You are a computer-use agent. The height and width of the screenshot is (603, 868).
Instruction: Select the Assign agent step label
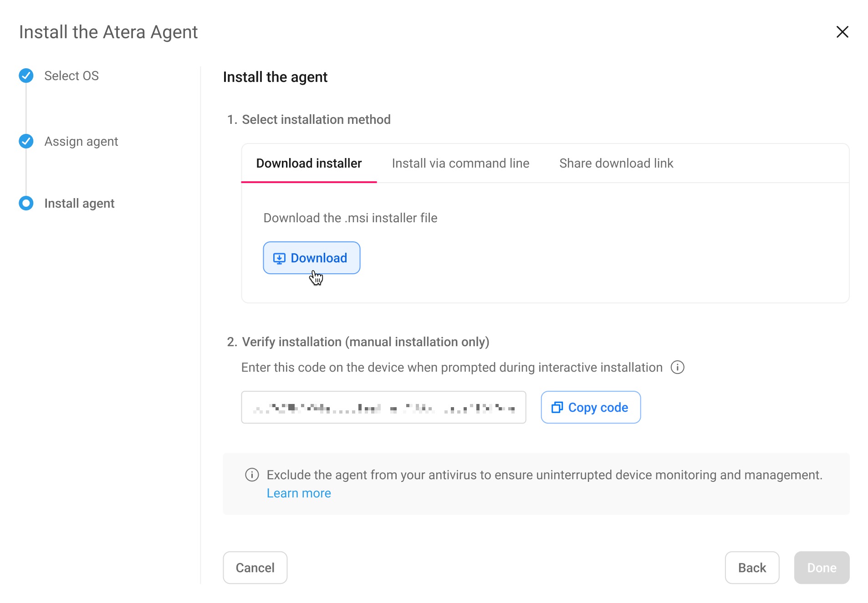(x=81, y=142)
